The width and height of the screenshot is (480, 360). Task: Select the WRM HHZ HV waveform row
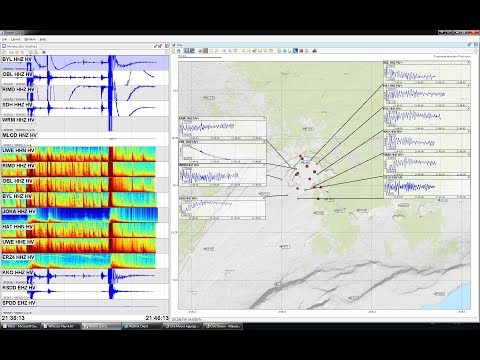tap(85, 124)
